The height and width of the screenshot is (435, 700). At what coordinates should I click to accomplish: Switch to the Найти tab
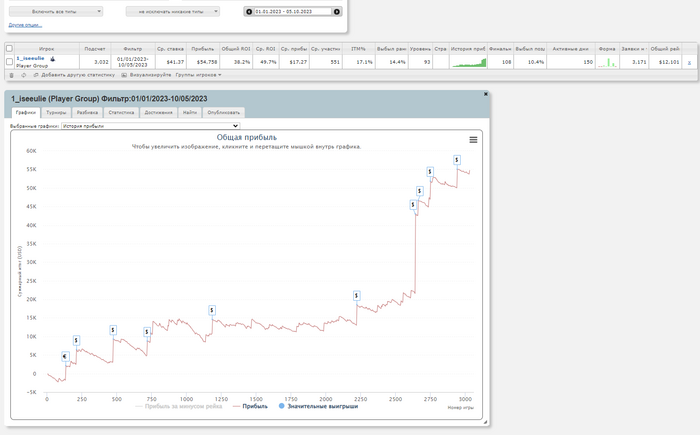click(190, 113)
